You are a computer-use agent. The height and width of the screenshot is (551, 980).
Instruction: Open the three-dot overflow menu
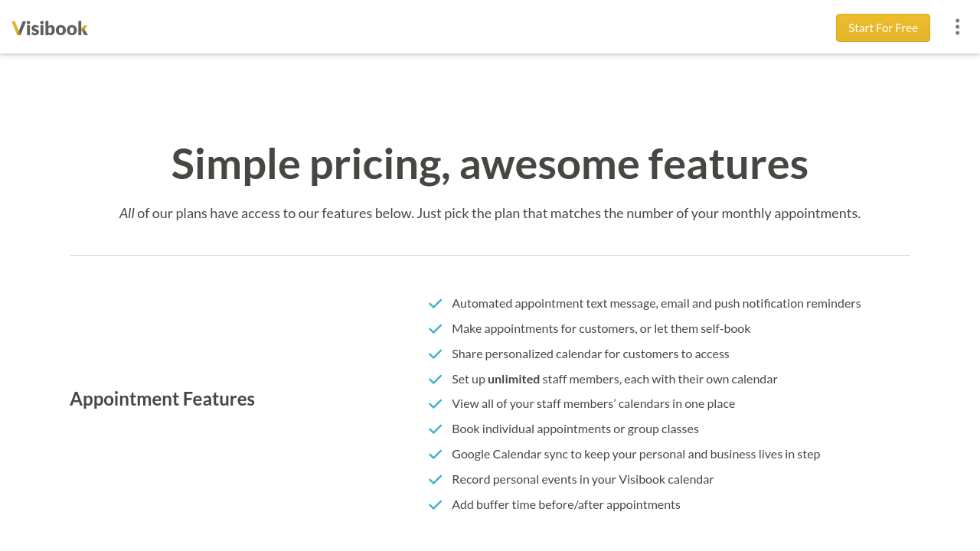click(x=957, y=28)
